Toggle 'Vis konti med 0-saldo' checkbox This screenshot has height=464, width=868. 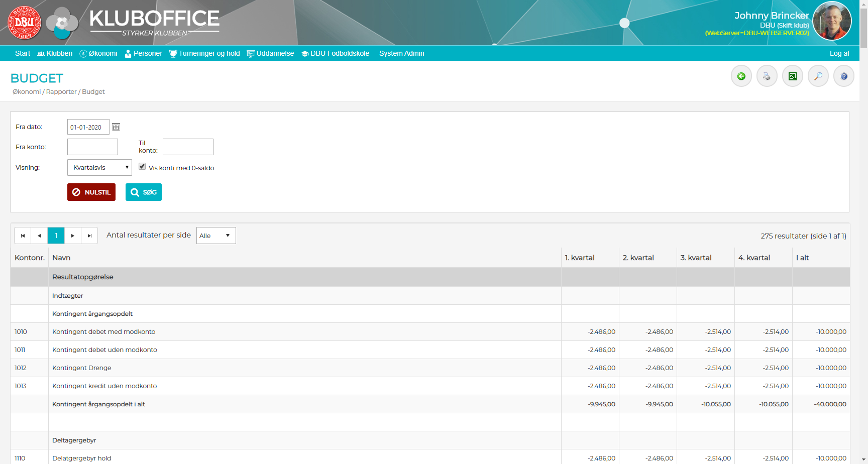pyautogui.click(x=142, y=167)
